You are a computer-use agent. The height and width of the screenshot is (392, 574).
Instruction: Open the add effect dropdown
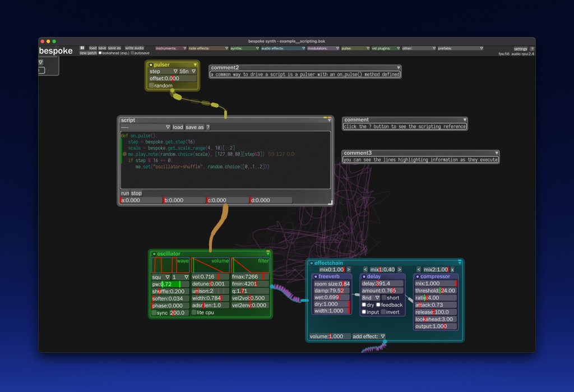tap(369, 336)
